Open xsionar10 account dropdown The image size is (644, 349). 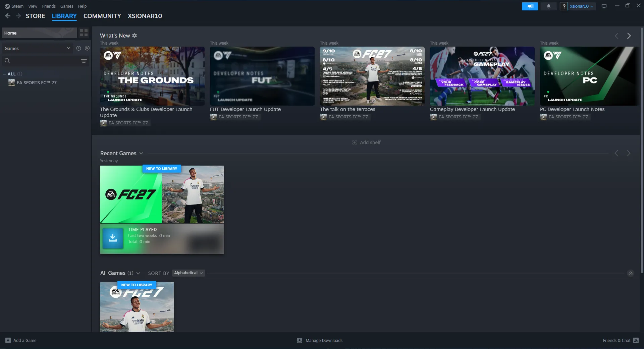[582, 6]
